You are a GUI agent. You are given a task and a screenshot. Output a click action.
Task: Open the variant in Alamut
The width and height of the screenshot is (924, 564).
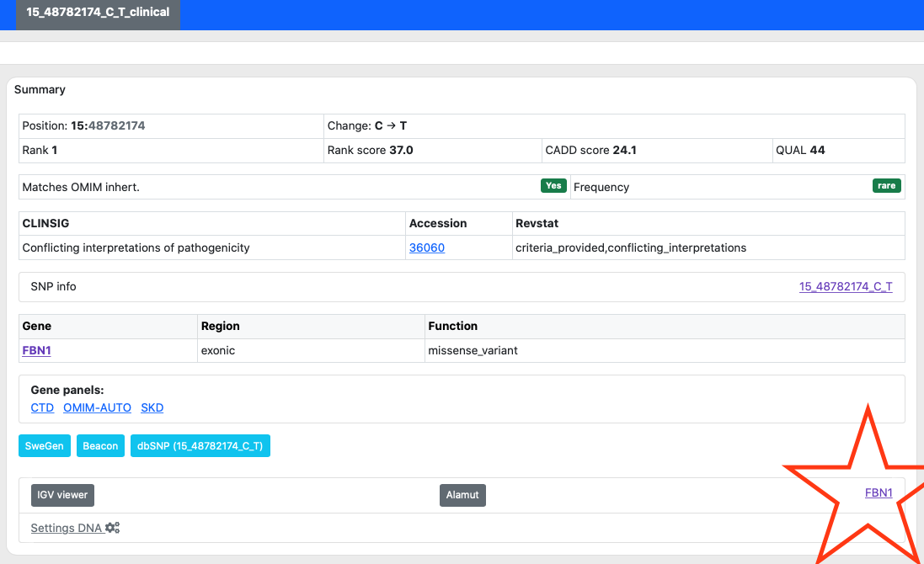pyautogui.click(x=462, y=495)
